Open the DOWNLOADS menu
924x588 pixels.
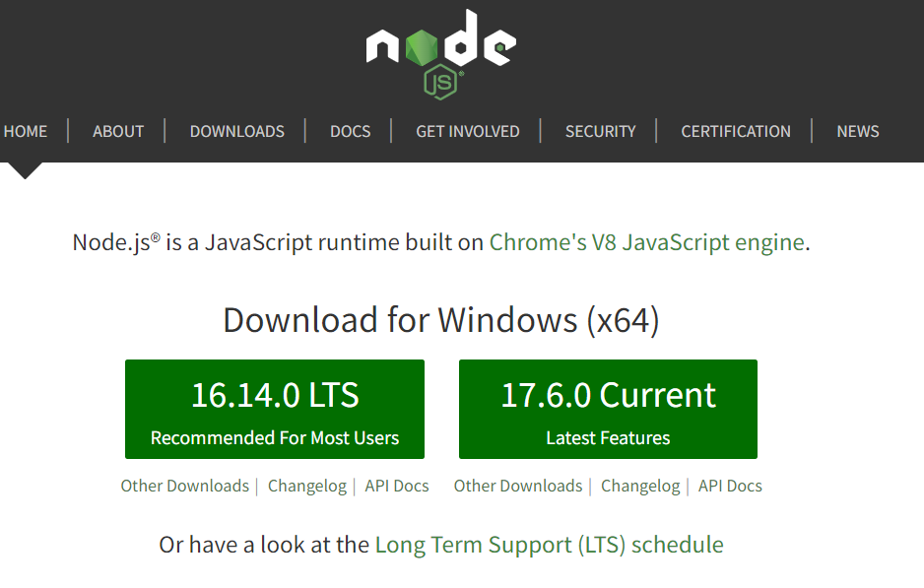click(x=236, y=131)
